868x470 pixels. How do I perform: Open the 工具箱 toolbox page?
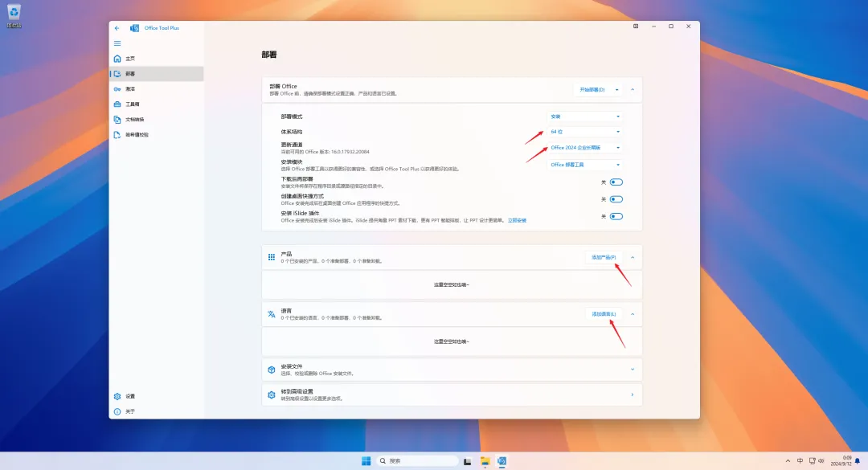pyautogui.click(x=130, y=104)
